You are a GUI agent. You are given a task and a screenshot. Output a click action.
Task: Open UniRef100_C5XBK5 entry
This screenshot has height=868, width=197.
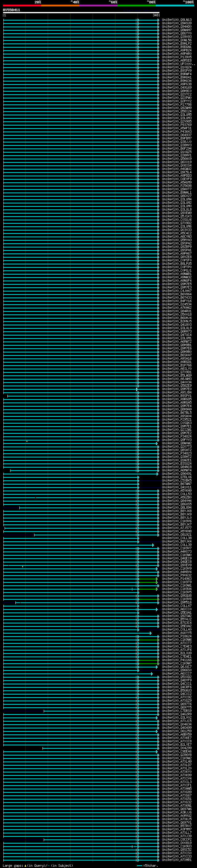[x=176, y=481]
